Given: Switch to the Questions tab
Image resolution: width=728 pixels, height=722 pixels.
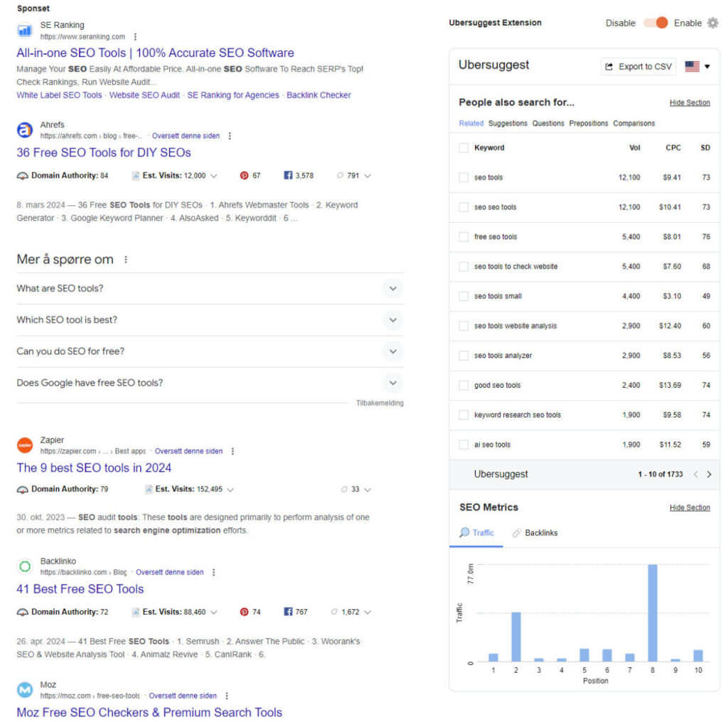Looking at the screenshot, I should click(x=548, y=124).
